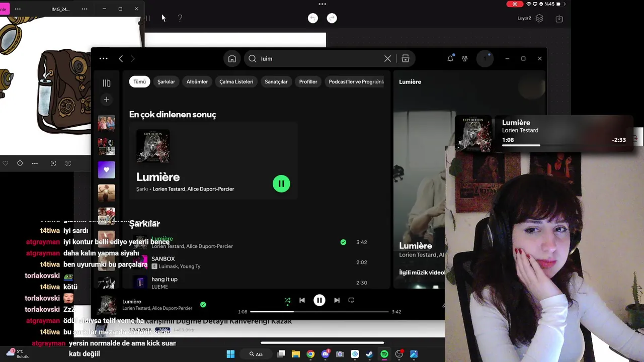Toggle the saved checkmark on Lumière row
The height and width of the screenshot is (362, 644).
(343, 242)
